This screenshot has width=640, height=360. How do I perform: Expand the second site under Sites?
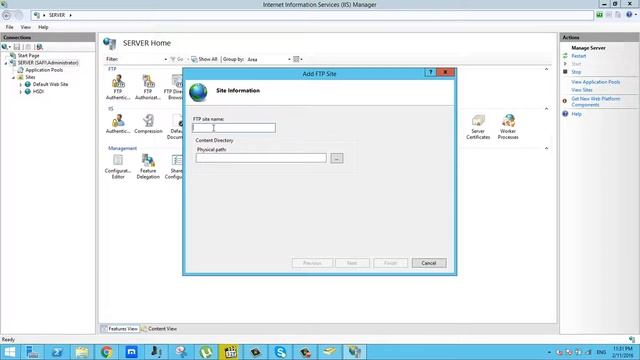click(x=20, y=92)
